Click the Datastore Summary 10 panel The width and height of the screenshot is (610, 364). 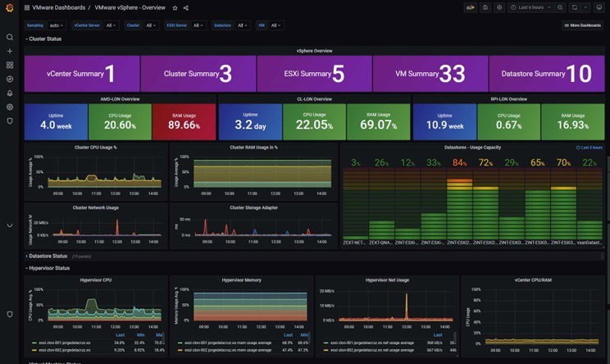coord(547,74)
